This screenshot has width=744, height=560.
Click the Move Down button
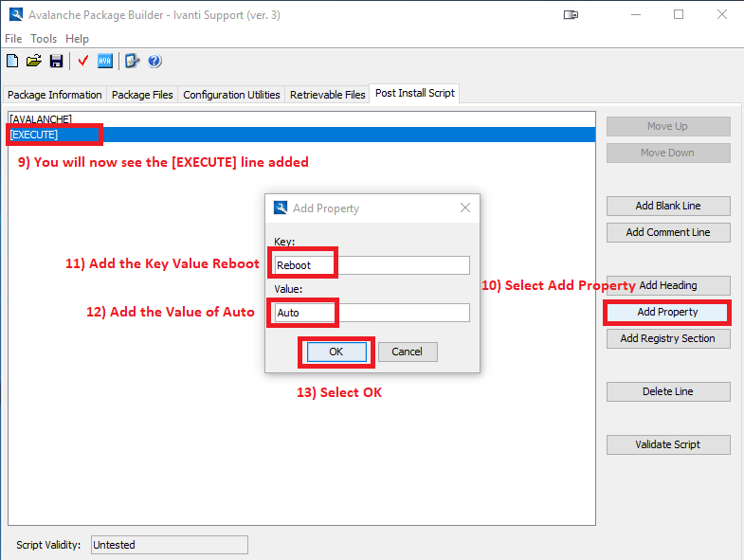pyautogui.click(x=668, y=153)
